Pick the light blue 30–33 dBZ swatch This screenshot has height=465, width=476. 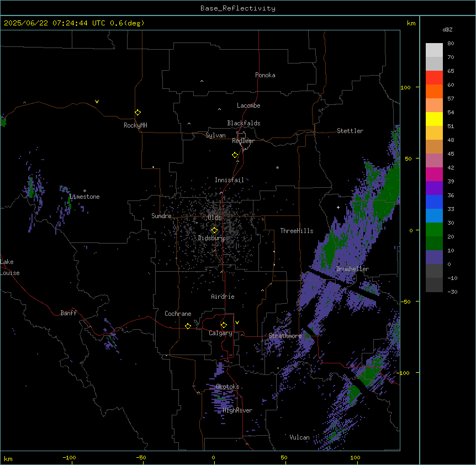pos(434,216)
